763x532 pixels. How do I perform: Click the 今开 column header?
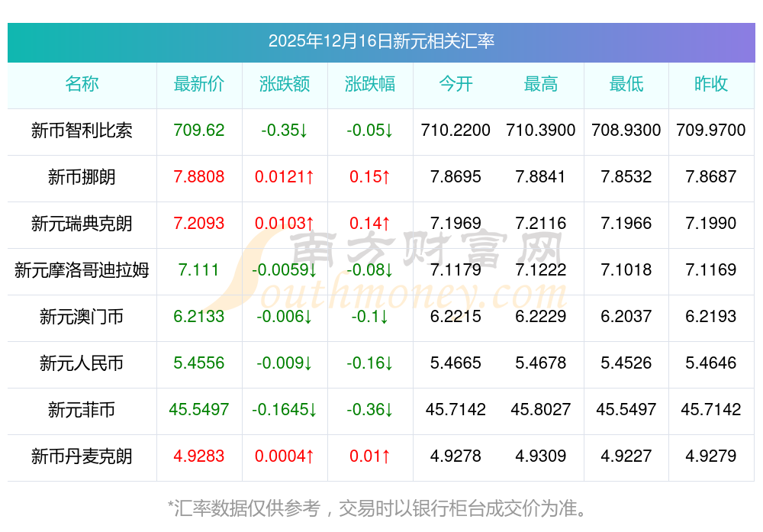pyautogui.click(x=456, y=85)
